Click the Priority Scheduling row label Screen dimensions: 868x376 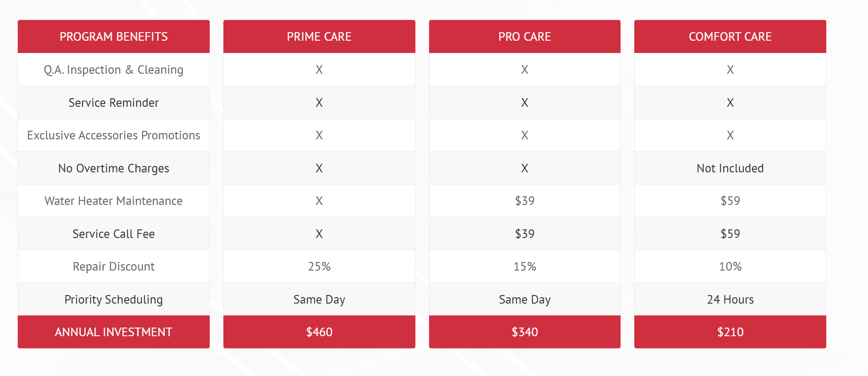click(x=114, y=300)
